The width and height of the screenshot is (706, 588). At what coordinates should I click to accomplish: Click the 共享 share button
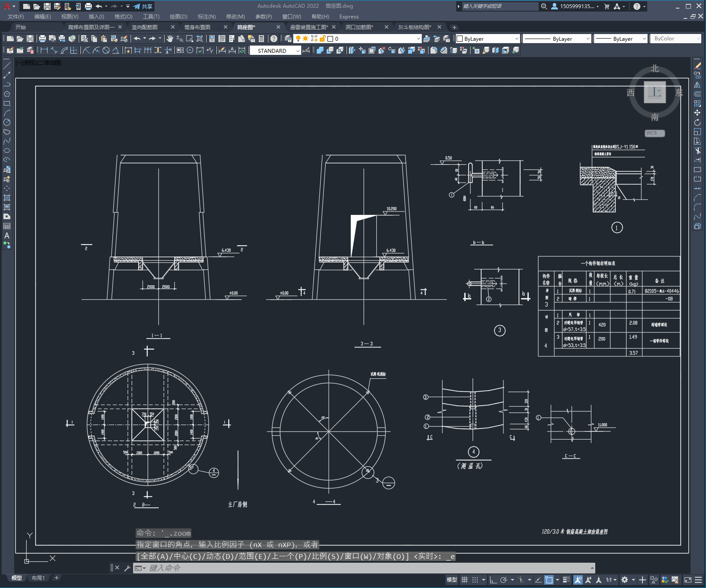[x=143, y=6]
